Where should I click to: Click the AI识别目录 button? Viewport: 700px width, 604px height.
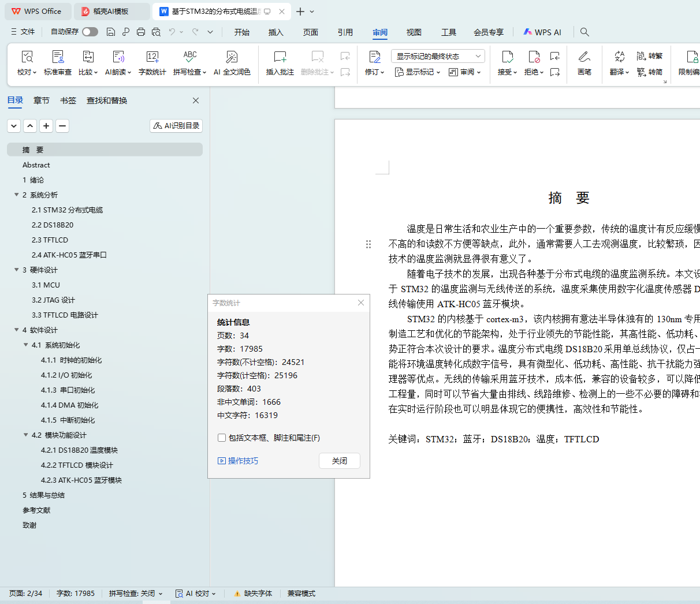176,125
